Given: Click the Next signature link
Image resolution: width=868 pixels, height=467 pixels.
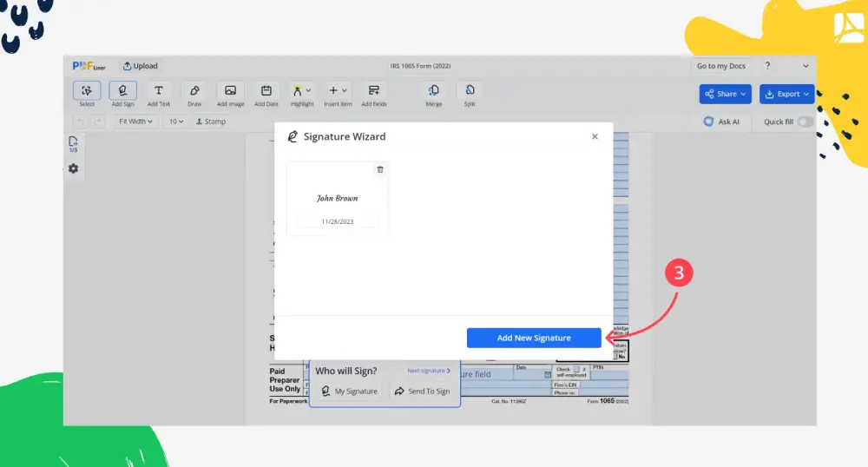Looking at the screenshot, I should [429, 371].
